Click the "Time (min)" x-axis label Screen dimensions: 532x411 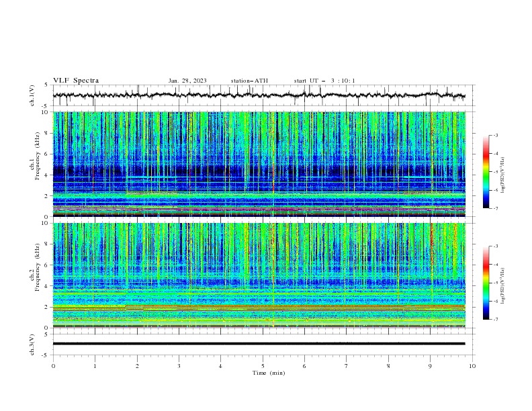pyautogui.click(x=269, y=373)
